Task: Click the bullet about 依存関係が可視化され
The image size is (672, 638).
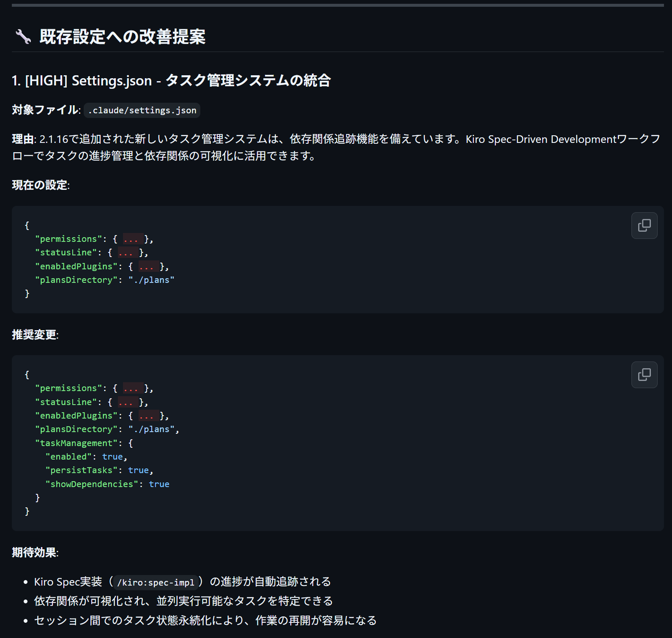Action: 183,601
